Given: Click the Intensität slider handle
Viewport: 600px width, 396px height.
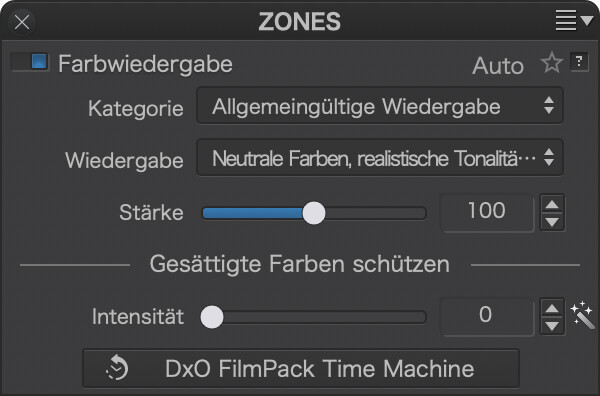Looking at the screenshot, I should (x=212, y=317).
